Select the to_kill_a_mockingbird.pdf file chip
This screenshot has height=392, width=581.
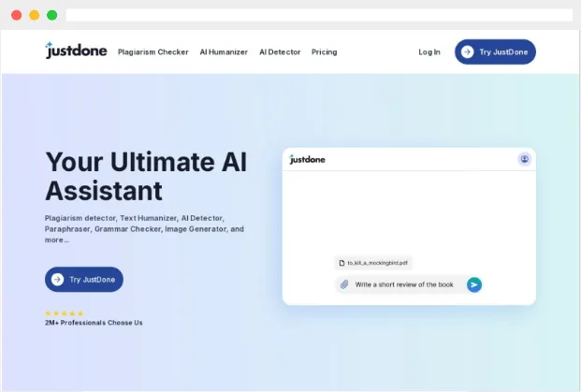point(373,264)
